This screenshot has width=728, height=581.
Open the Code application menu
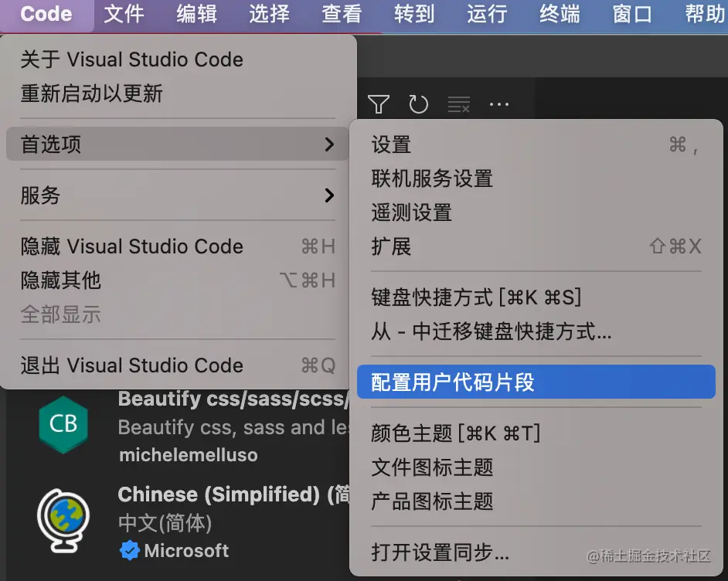point(46,14)
